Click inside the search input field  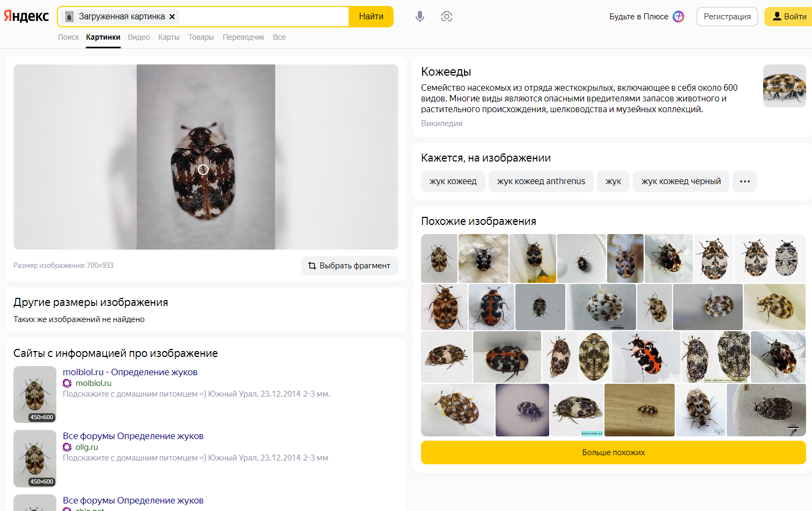(263, 17)
